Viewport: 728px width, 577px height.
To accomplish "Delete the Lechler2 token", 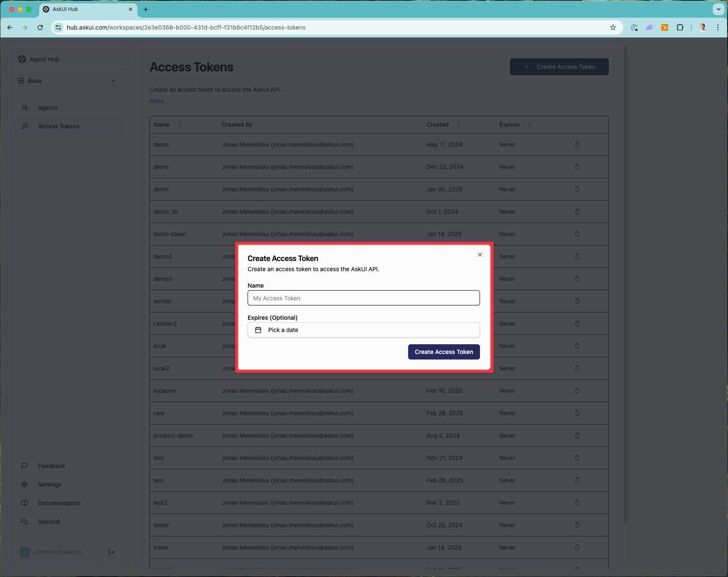I will pos(577,324).
